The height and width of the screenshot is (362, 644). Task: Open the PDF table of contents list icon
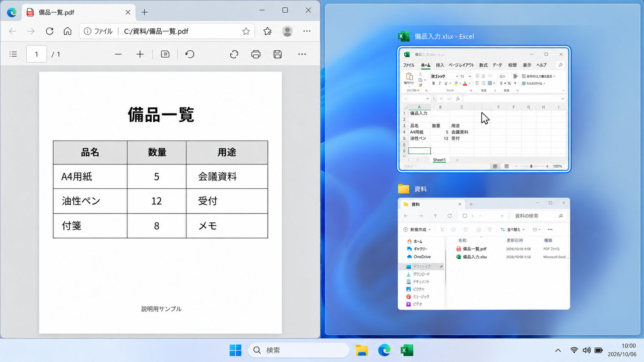coord(13,54)
